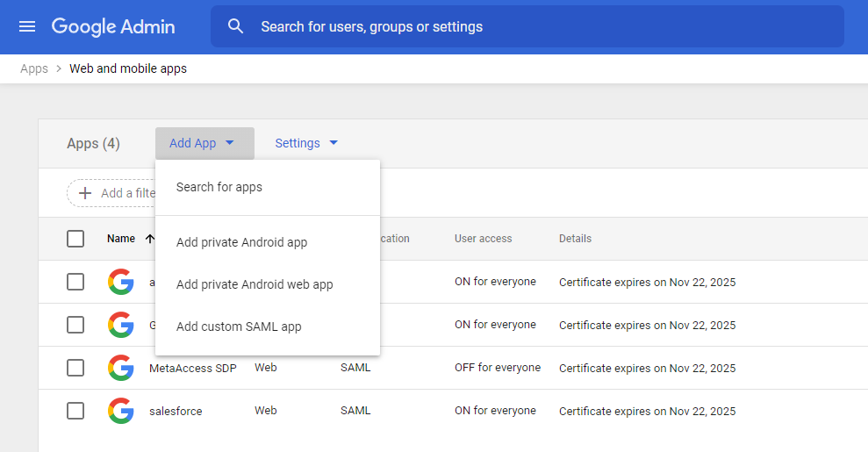Click the Google icon for MetaAccess SDP

(121, 368)
